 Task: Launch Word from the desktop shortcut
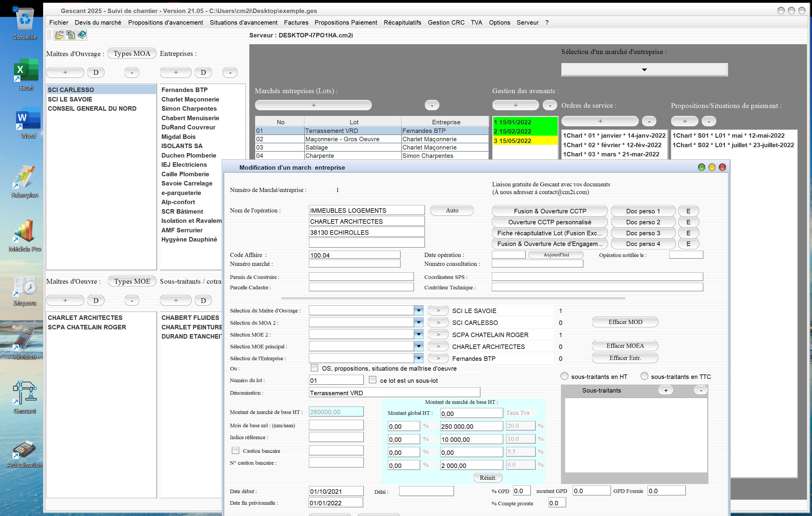pyautogui.click(x=28, y=123)
